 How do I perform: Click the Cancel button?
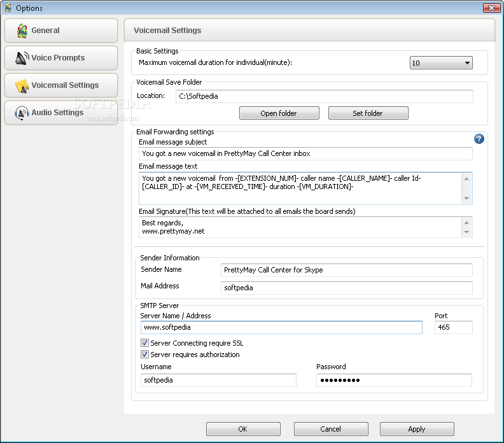click(331, 429)
